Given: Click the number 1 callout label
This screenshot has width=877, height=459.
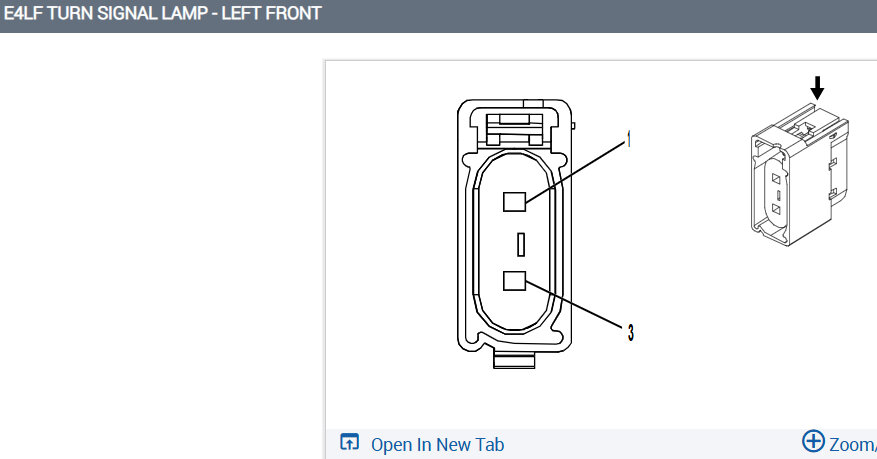Looking at the screenshot, I should (x=629, y=139).
